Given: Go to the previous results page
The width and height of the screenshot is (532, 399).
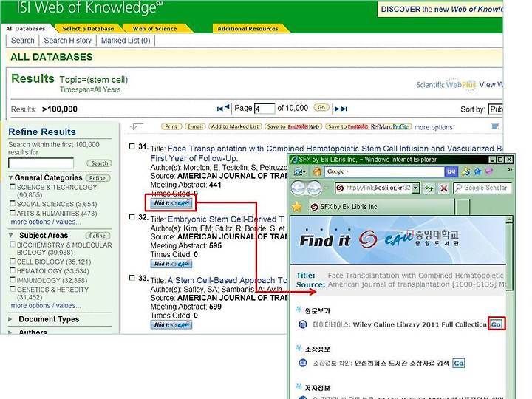Looking at the screenshot, I should (x=227, y=107).
